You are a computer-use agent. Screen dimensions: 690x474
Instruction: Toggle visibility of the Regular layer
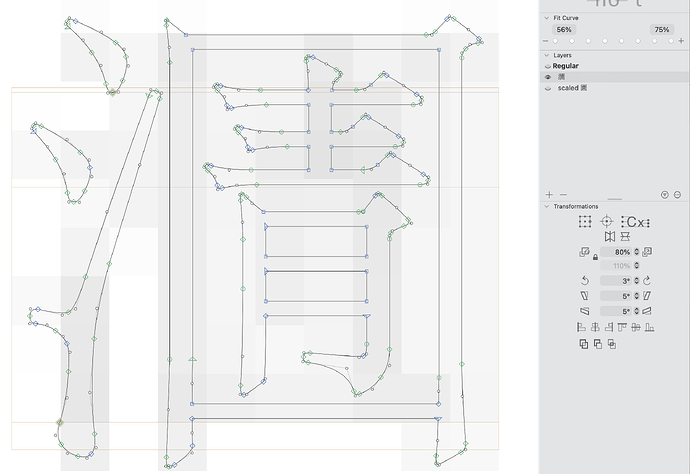(x=547, y=66)
